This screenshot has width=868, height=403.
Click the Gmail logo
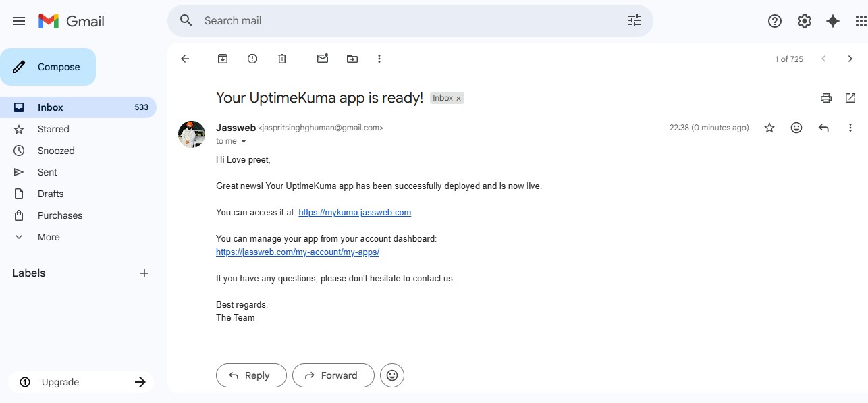click(72, 21)
